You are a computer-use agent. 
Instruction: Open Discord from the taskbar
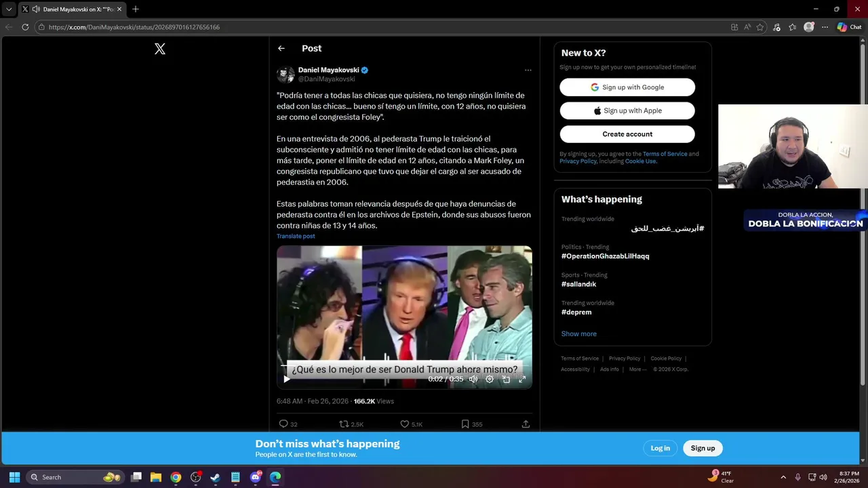pyautogui.click(x=256, y=477)
